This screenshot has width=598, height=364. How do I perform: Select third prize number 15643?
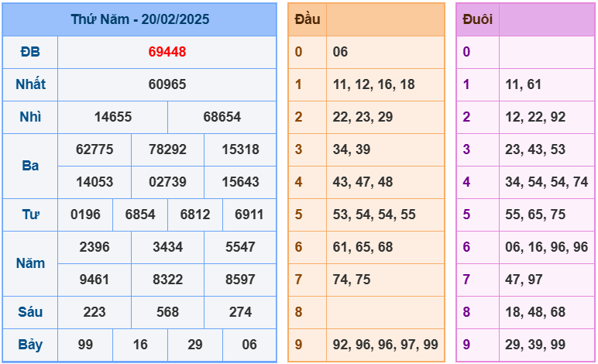pos(240,182)
